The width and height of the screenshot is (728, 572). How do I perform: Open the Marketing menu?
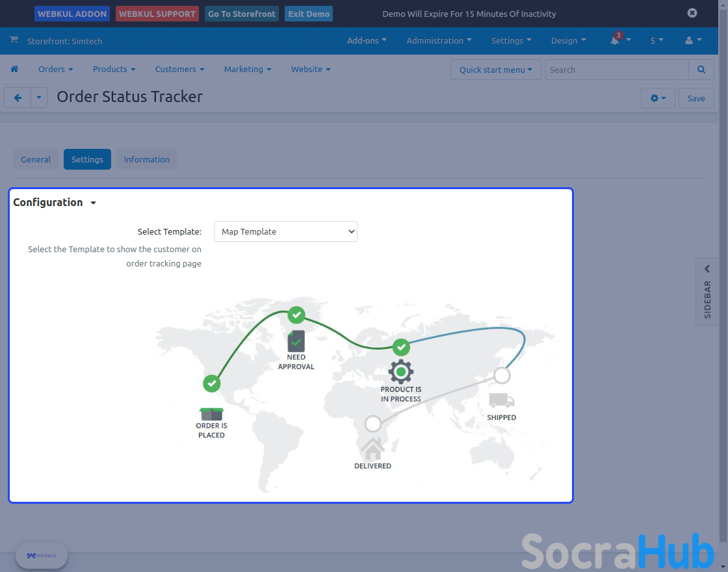pos(248,69)
